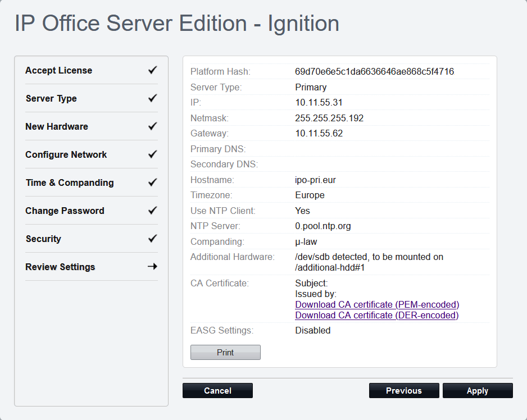Click the Hostname label
The height and width of the screenshot is (420, 527).
pos(212,180)
